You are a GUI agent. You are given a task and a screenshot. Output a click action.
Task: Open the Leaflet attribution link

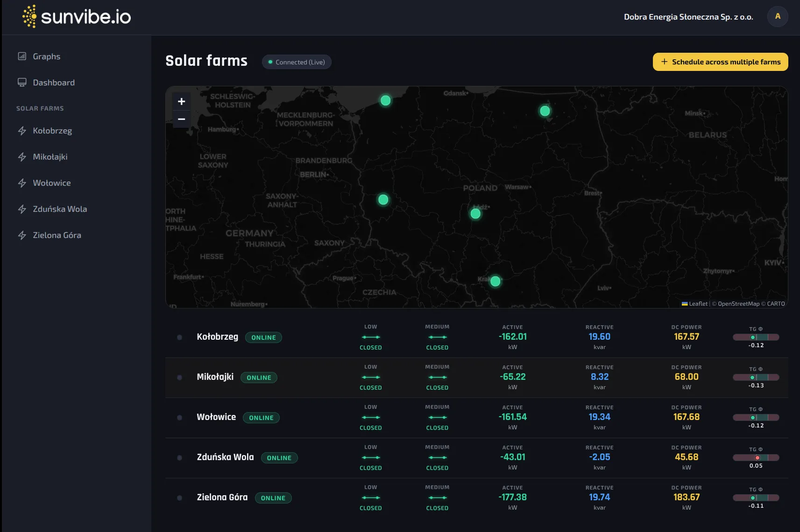coord(694,304)
